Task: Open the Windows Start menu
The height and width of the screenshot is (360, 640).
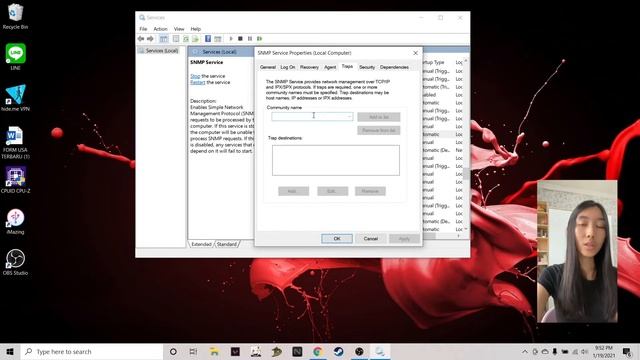Action: click(10, 351)
